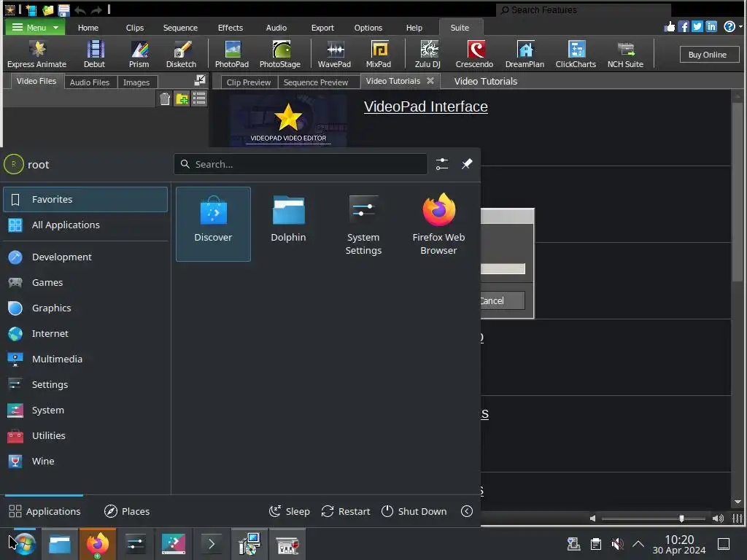Click the launcher Search field
Image resolution: width=747 pixels, height=560 pixels.
[x=301, y=164]
